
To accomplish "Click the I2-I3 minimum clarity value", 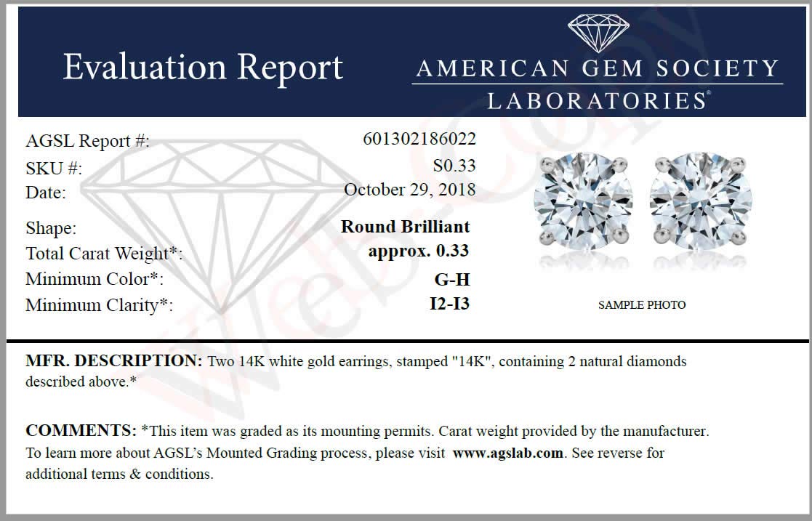I will coord(449,304).
